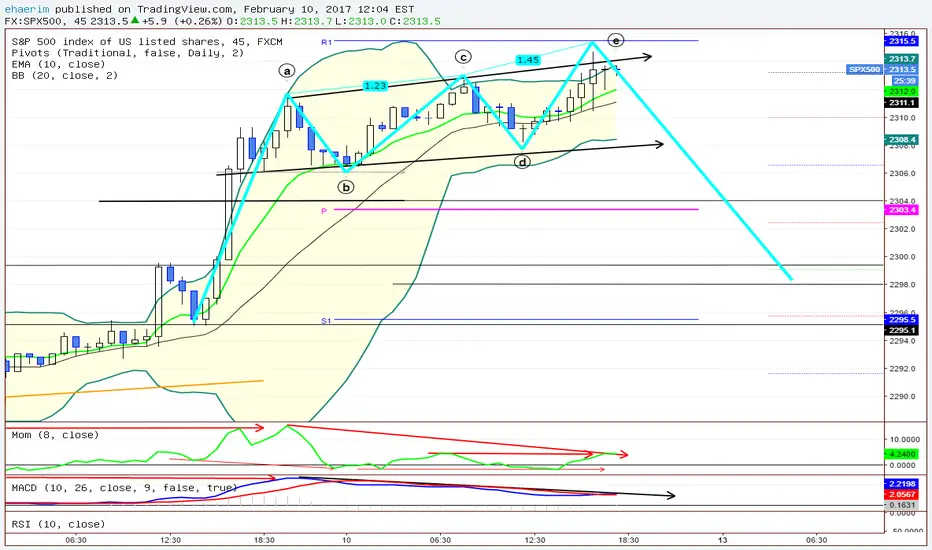
Task: Click the green 4.2400 momentum value tag
Action: [x=902, y=454]
